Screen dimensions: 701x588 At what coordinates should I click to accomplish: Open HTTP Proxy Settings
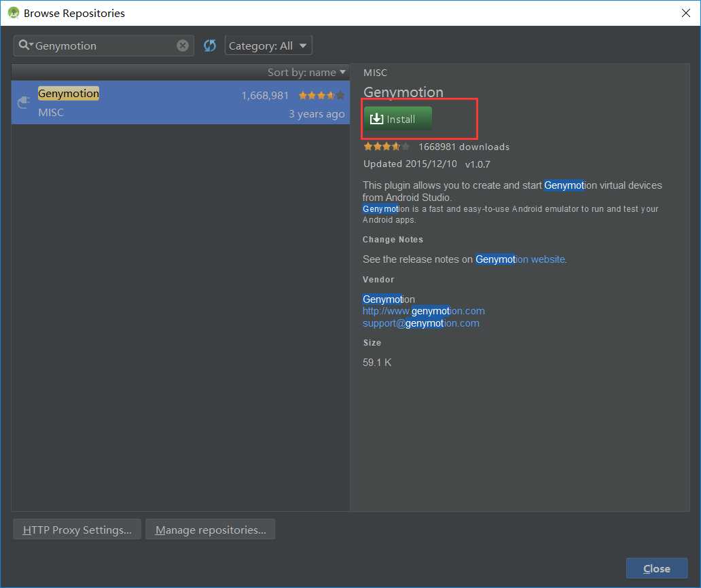click(x=77, y=530)
